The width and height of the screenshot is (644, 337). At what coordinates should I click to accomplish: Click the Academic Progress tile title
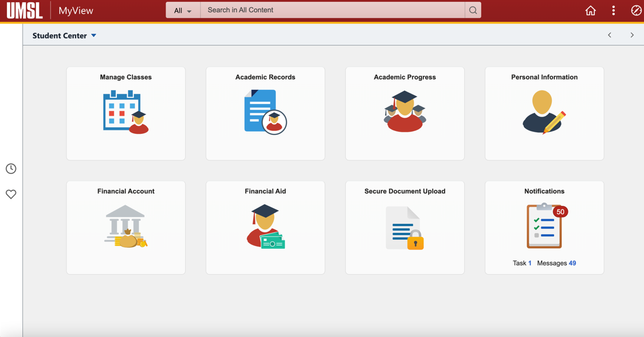coord(405,77)
